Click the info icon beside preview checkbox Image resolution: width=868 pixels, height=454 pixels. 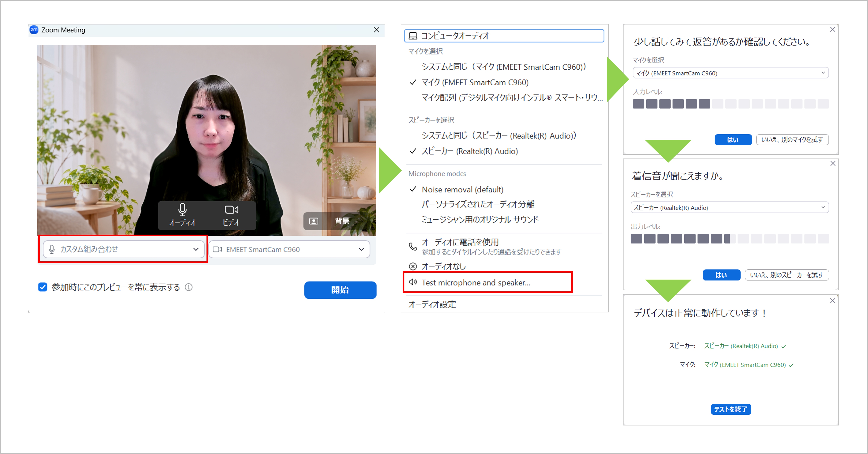(189, 287)
